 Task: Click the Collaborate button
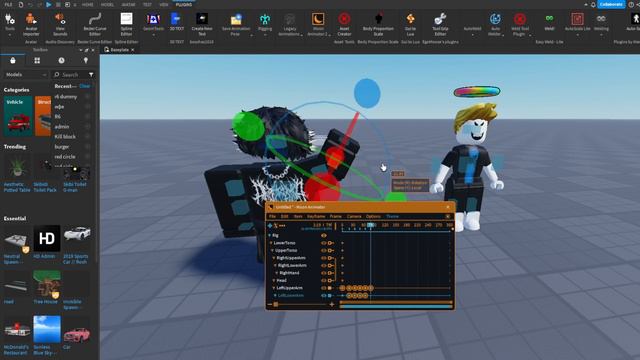pyautogui.click(x=611, y=4)
